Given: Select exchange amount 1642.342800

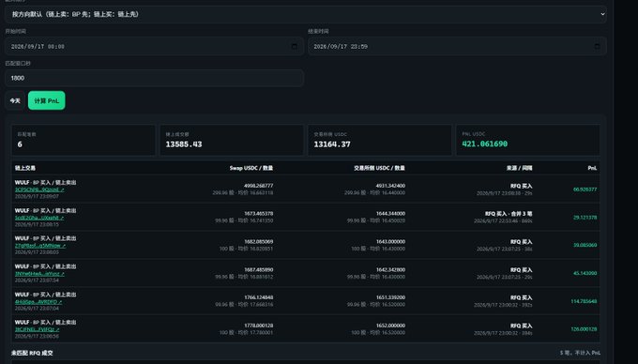Looking at the screenshot, I should tap(390, 269).
